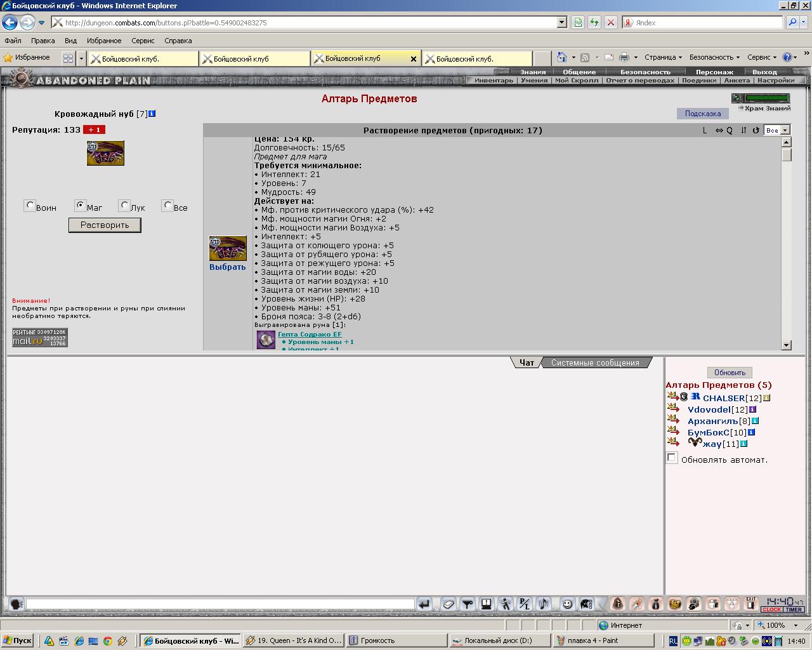Click the Q icon in dissolve header
The width and height of the screenshot is (812, 650).
(730, 130)
